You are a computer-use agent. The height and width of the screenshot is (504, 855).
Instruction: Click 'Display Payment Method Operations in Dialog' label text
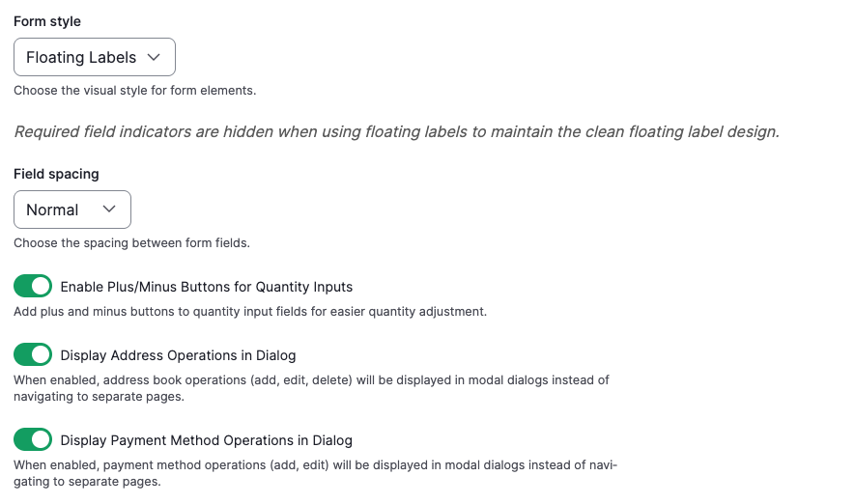coord(206,440)
